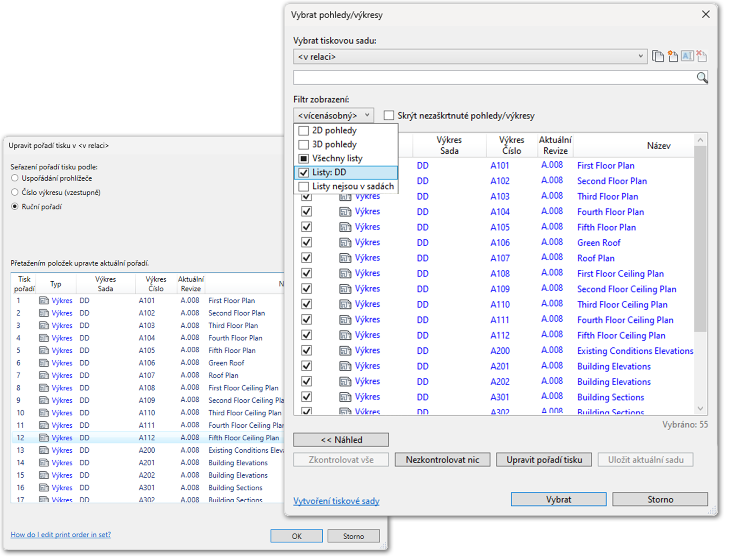The height and width of the screenshot is (560, 731).
Task: Toggle the 'Listy: DD' filter option
Action: coord(303,172)
